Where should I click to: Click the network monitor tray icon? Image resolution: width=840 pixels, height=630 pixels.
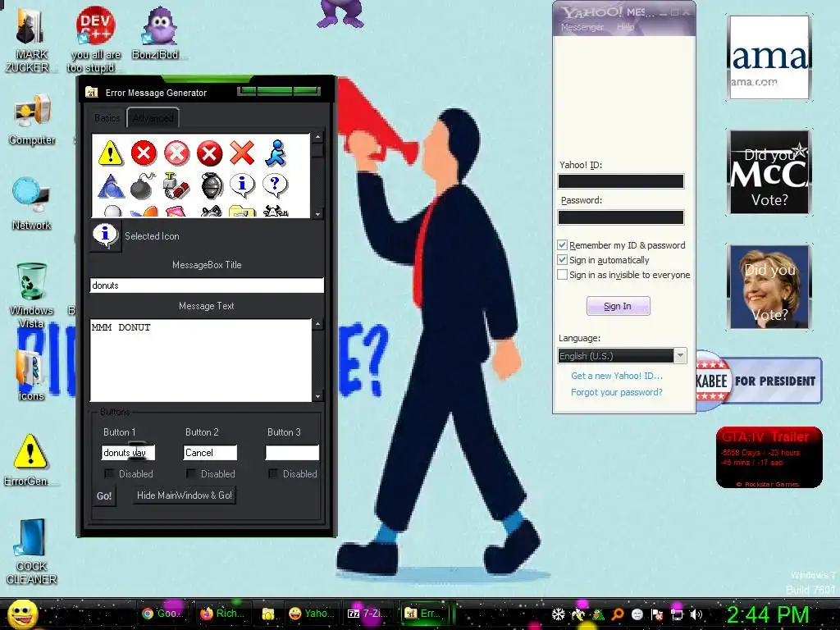point(677,614)
